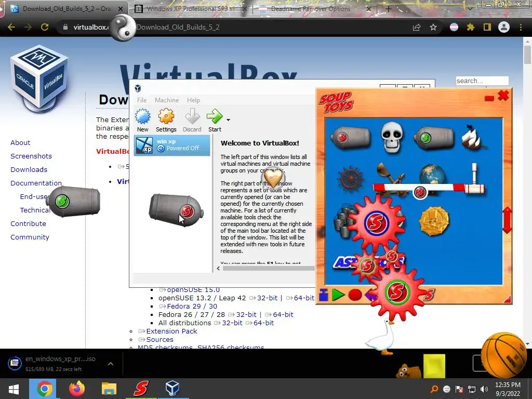Open the Machine menu in VirtualBox
Screen dimensions: 532x399
coord(167,100)
